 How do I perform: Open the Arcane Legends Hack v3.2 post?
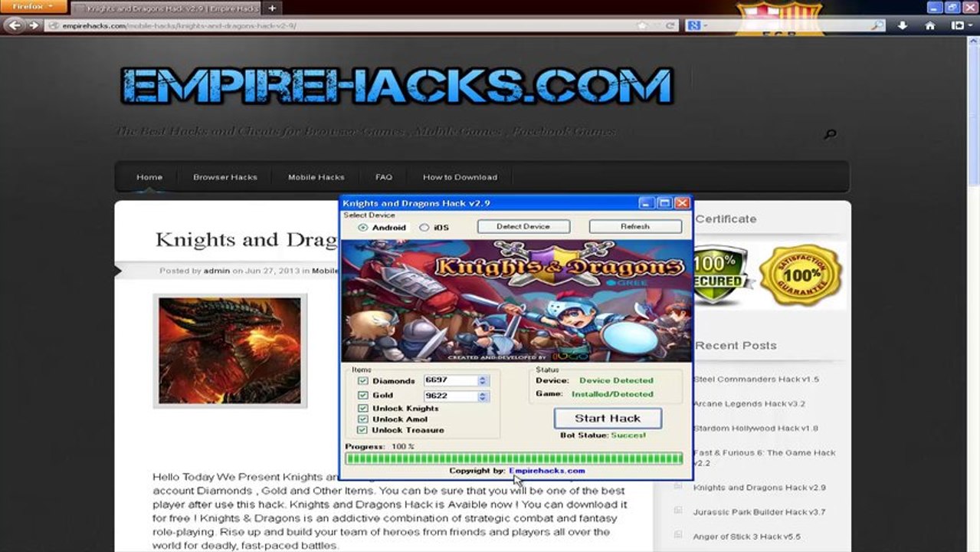749,403
